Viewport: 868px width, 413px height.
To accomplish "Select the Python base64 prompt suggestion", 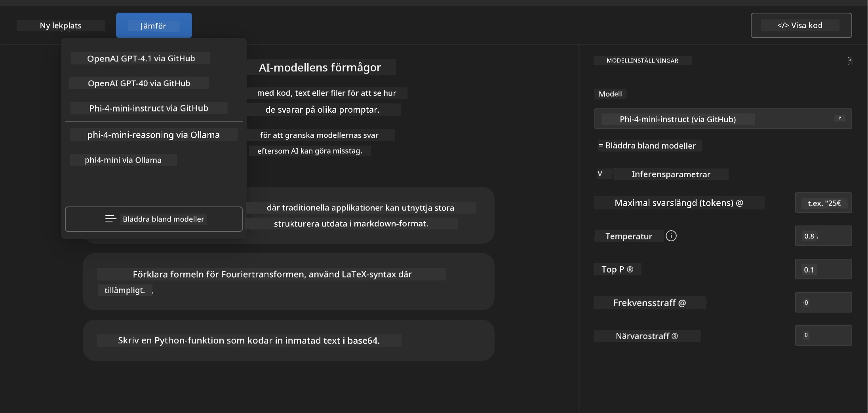I will (x=288, y=340).
